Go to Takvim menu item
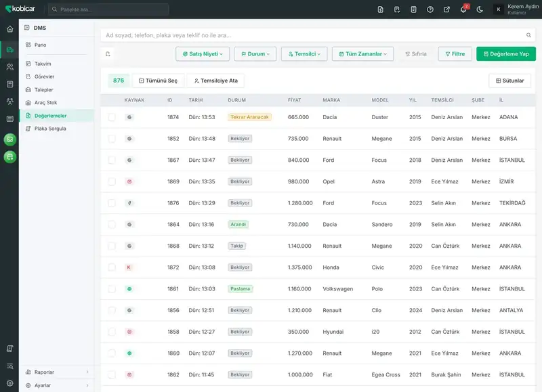542x392 pixels. (57, 64)
